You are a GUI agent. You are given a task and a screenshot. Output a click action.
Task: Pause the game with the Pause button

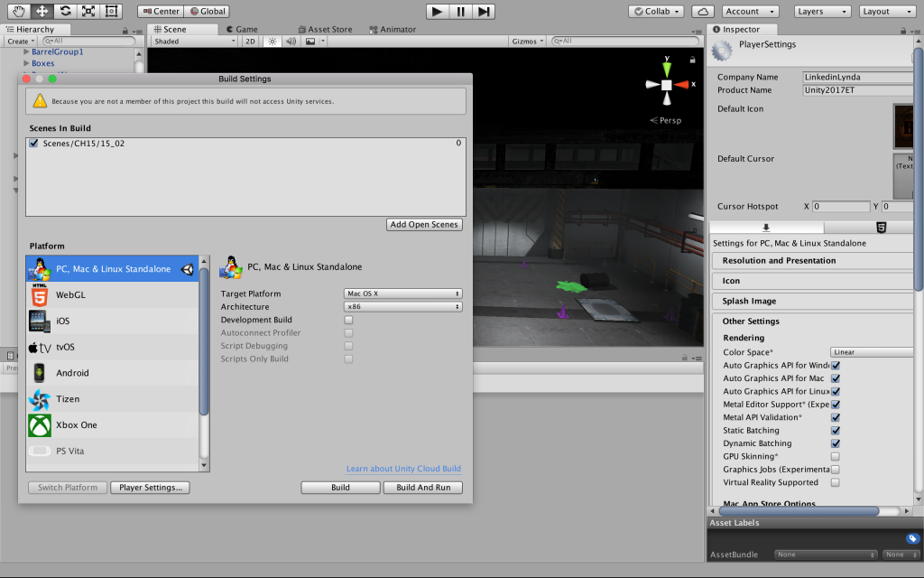460,11
